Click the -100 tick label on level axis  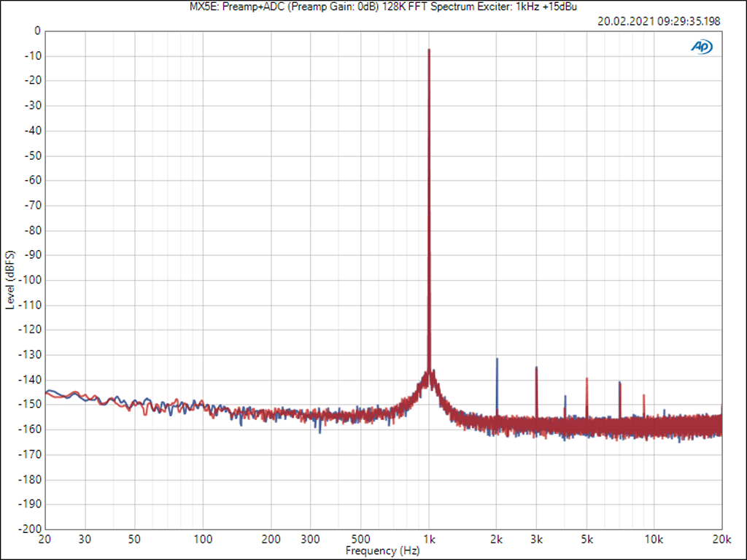(x=31, y=280)
